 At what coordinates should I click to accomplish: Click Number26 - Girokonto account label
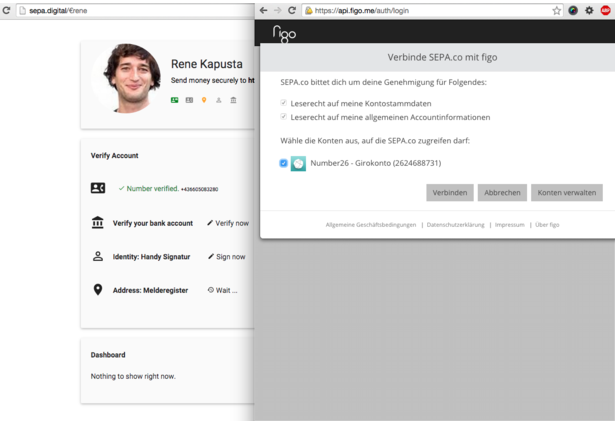click(376, 163)
